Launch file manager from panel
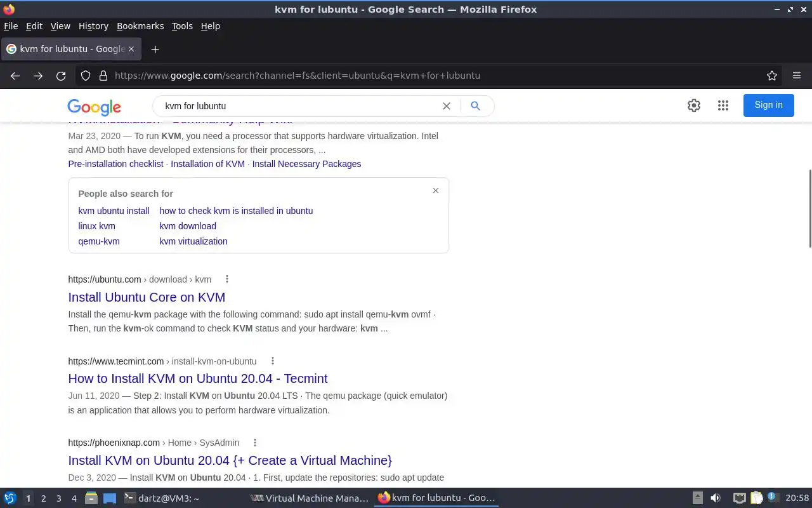The image size is (812, 508). pos(91,498)
